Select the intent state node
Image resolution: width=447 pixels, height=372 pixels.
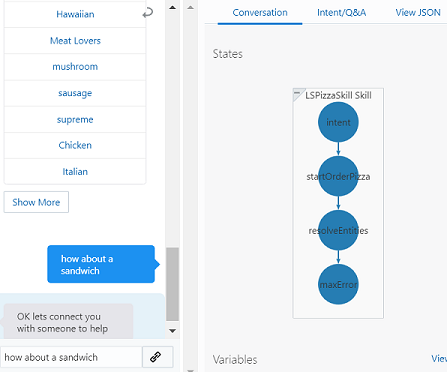(x=338, y=122)
